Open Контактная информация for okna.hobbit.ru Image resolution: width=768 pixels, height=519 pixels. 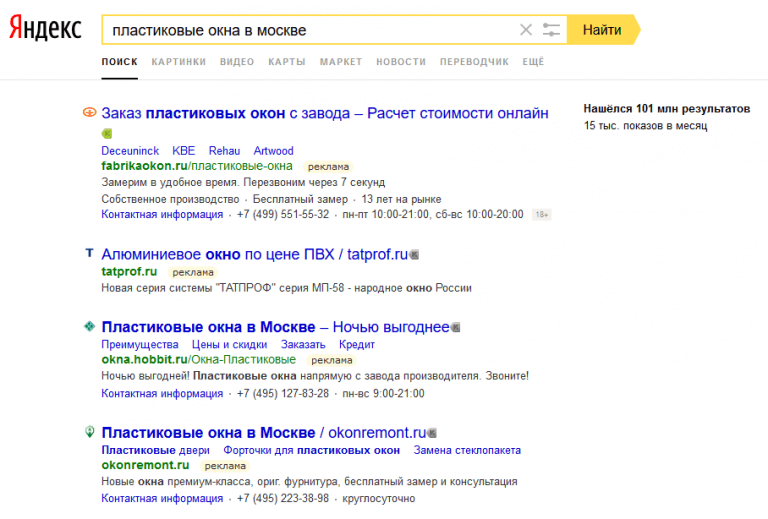tap(162, 394)
